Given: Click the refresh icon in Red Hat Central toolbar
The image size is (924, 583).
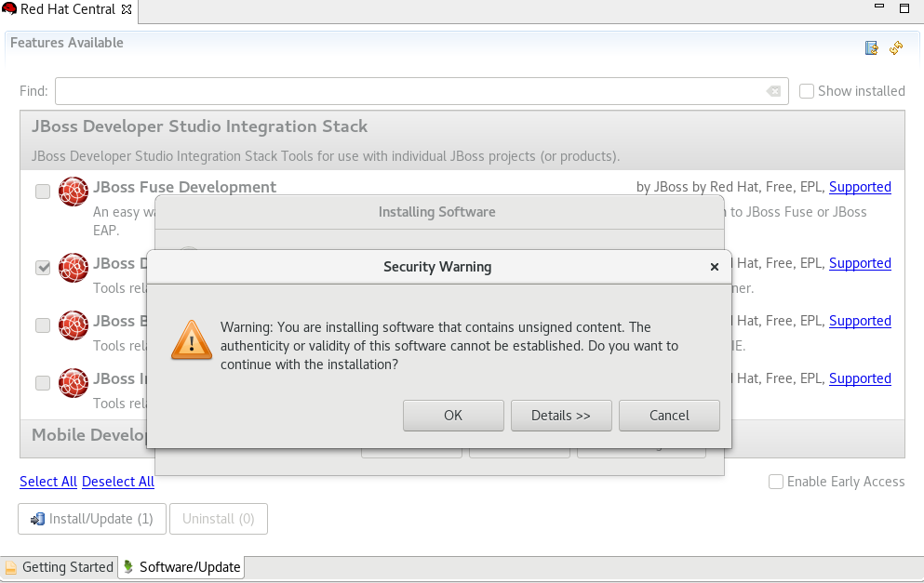Looking at the screenshot, I should [895, 47].
